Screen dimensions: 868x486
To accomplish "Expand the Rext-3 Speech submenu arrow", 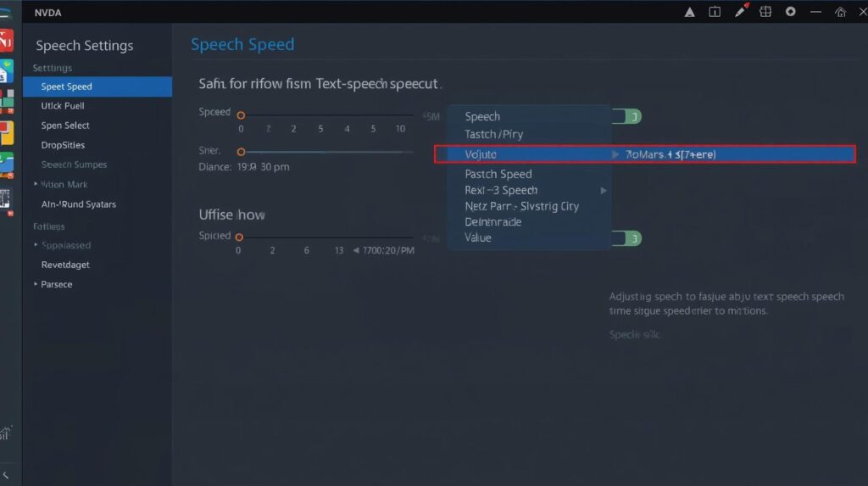I will (x=604, y=191).
